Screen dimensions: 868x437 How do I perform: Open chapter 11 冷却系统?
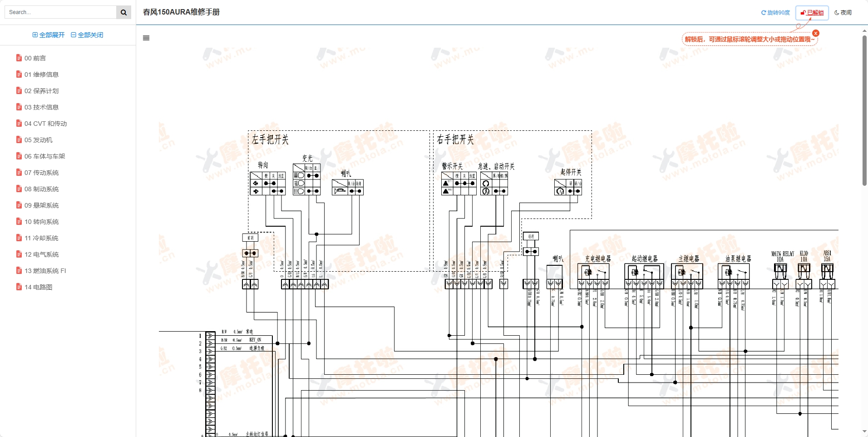(x=41, y=238)
